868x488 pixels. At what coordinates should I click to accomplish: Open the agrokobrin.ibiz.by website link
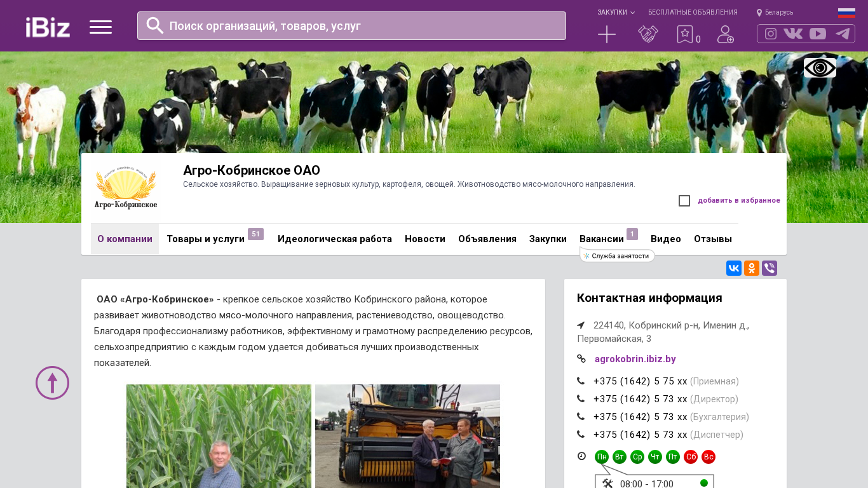(635, 359)
